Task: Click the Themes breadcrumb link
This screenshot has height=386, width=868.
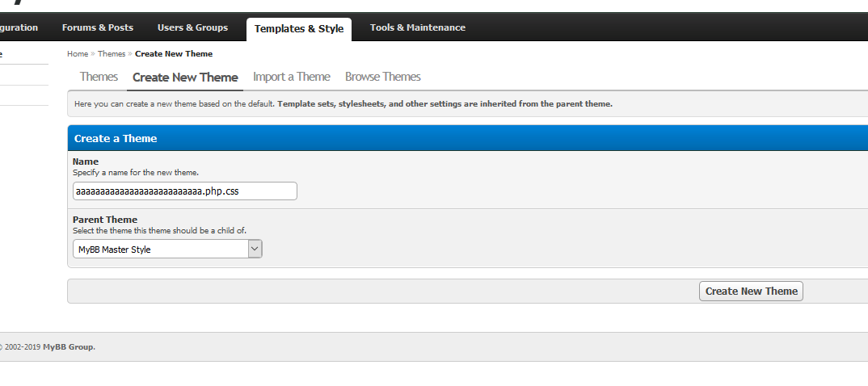Action: (x=112, y=54)
